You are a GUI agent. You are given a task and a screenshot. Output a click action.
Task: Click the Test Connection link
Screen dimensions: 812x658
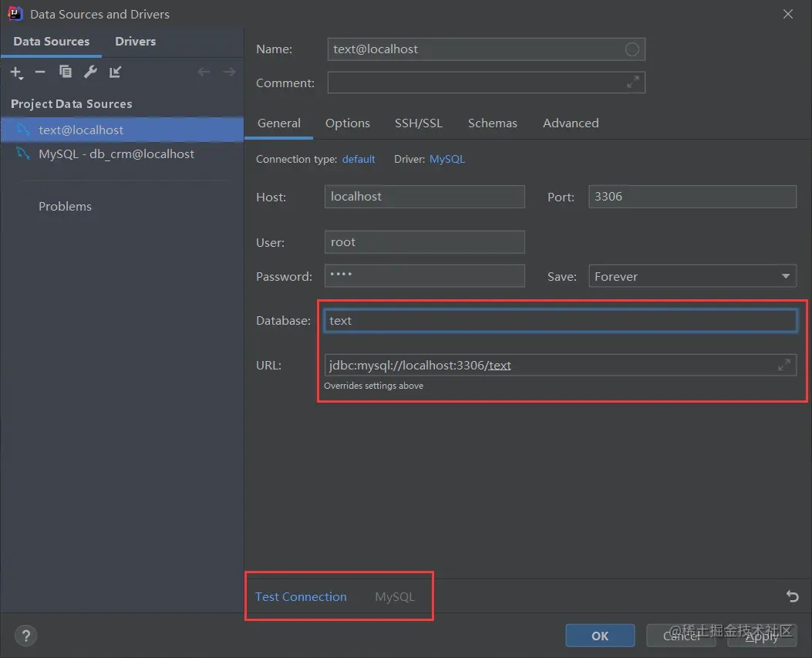click(x=301, y=597)
